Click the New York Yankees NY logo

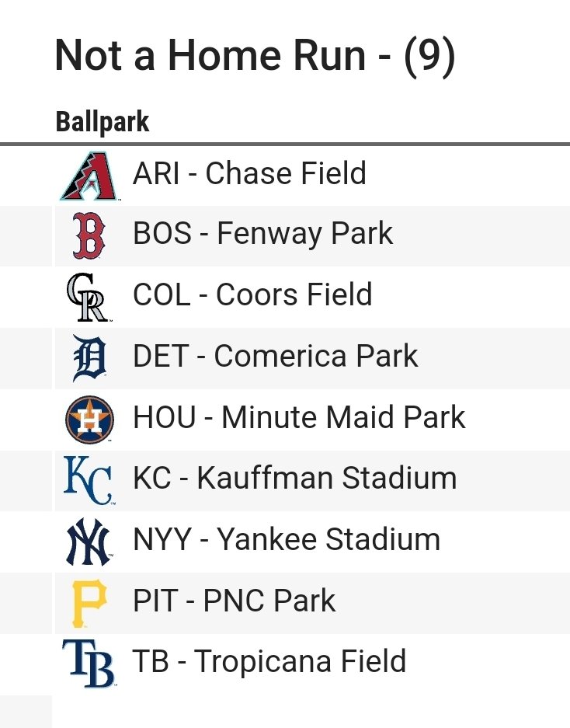(x=89, y=542)
